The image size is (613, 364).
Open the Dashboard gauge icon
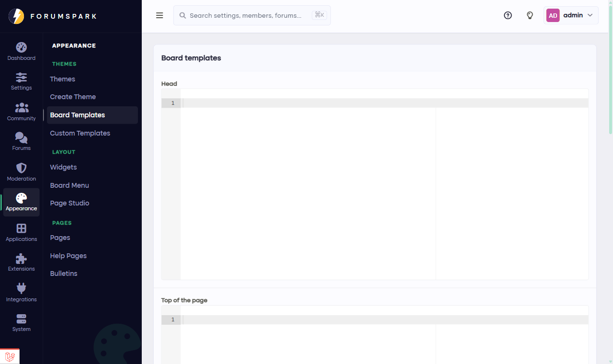coord(22,47)
